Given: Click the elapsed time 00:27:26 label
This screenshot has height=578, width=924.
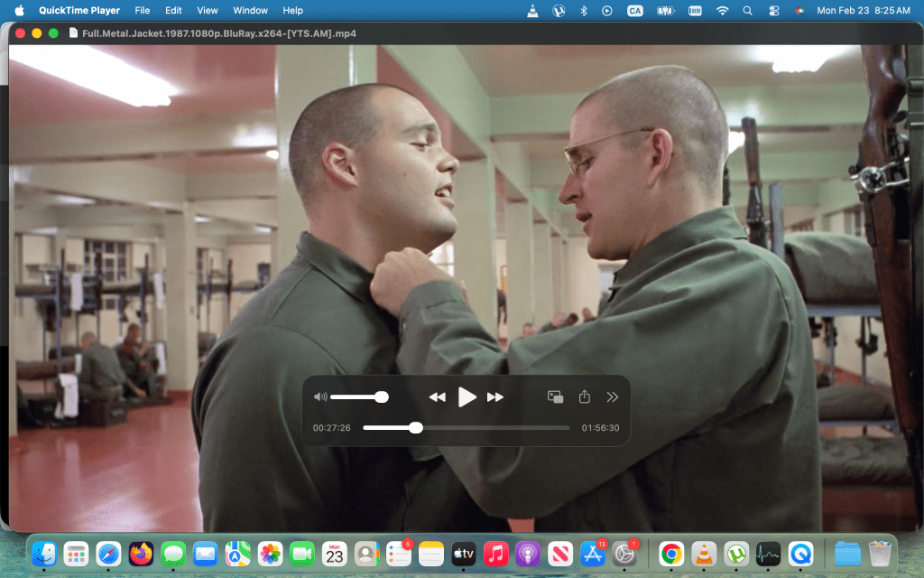Looking at the screenshot, I should click(x=331, y=428).
